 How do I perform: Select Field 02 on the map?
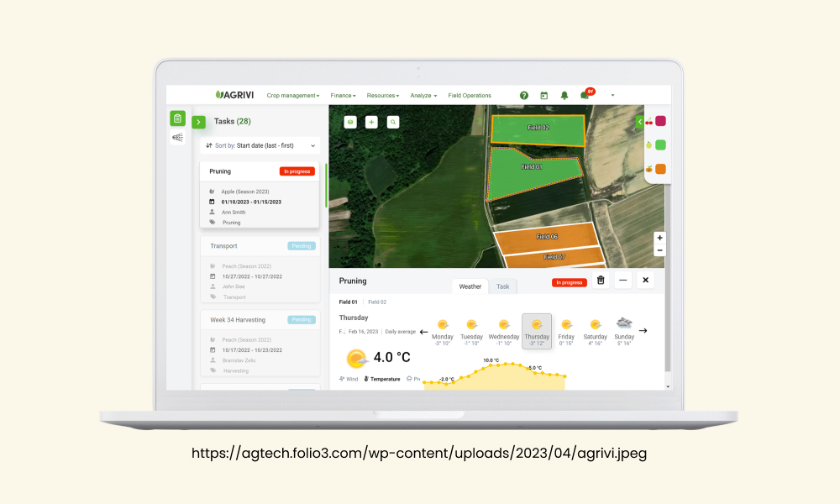pos(538,129)
